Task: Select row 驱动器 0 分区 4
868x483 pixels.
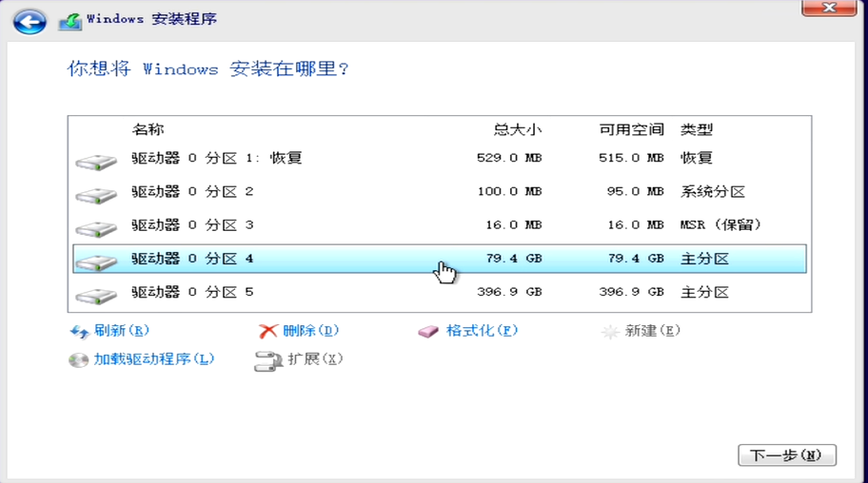Action: (x=440, y=259)
